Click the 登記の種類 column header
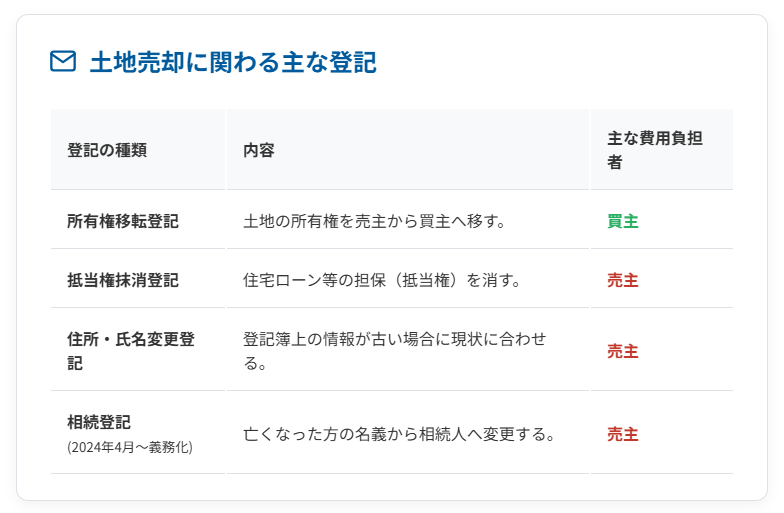 107,150
